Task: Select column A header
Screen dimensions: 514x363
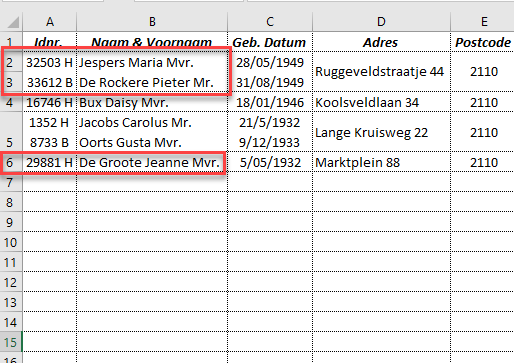Action: click(x=50, y=22)
